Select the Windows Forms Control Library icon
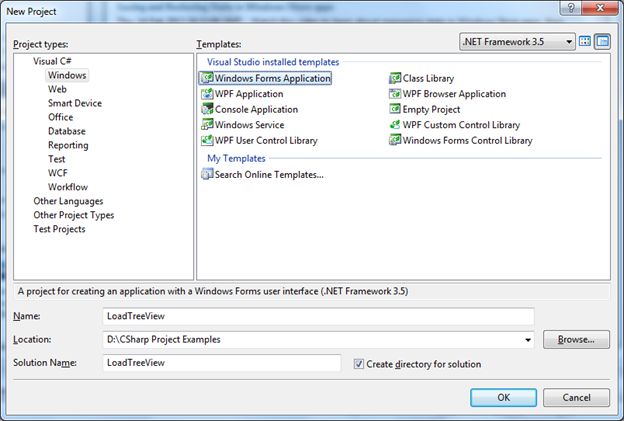The width and height of the screenshot is (624, 421). [395, 140]
